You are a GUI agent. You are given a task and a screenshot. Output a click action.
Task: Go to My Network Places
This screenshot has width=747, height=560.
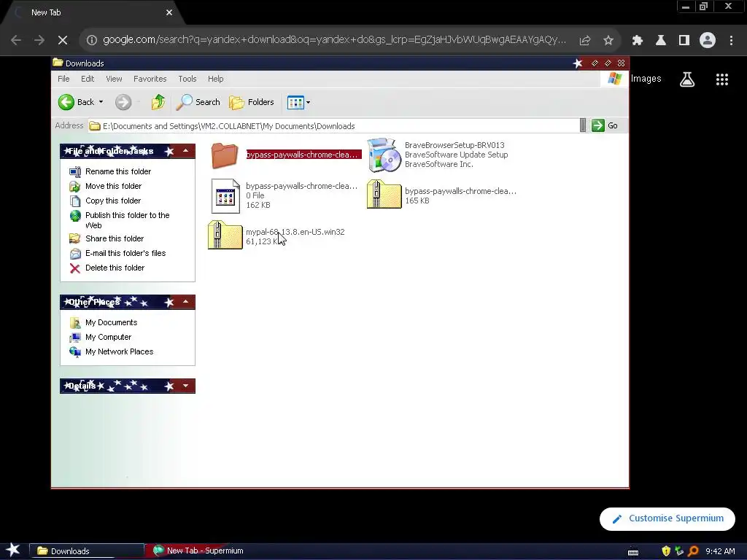pyautogui.click(x=119, y=352)
